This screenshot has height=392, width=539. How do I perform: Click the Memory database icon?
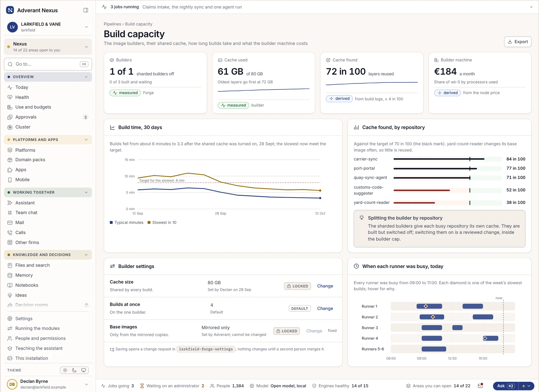[x=10, y=275]
